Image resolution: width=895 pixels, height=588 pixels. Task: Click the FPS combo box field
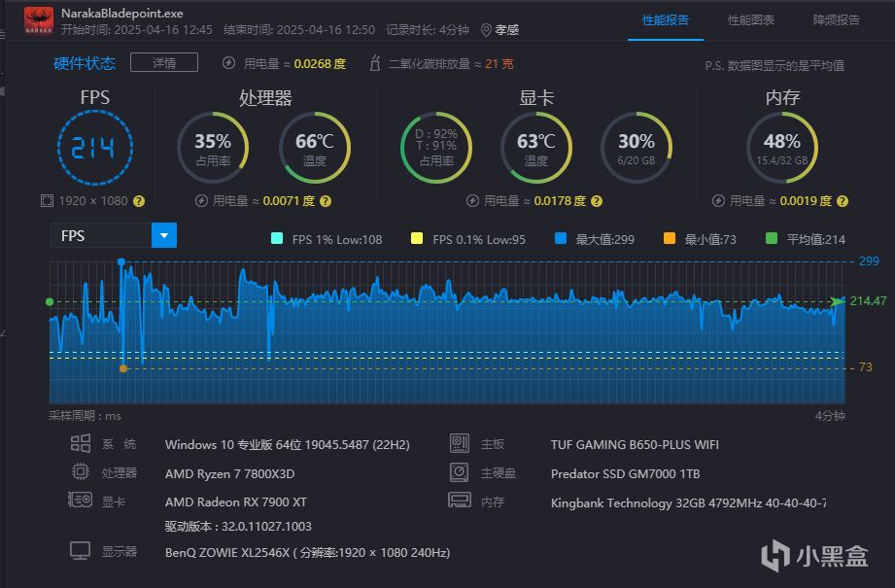pos(114,235)
